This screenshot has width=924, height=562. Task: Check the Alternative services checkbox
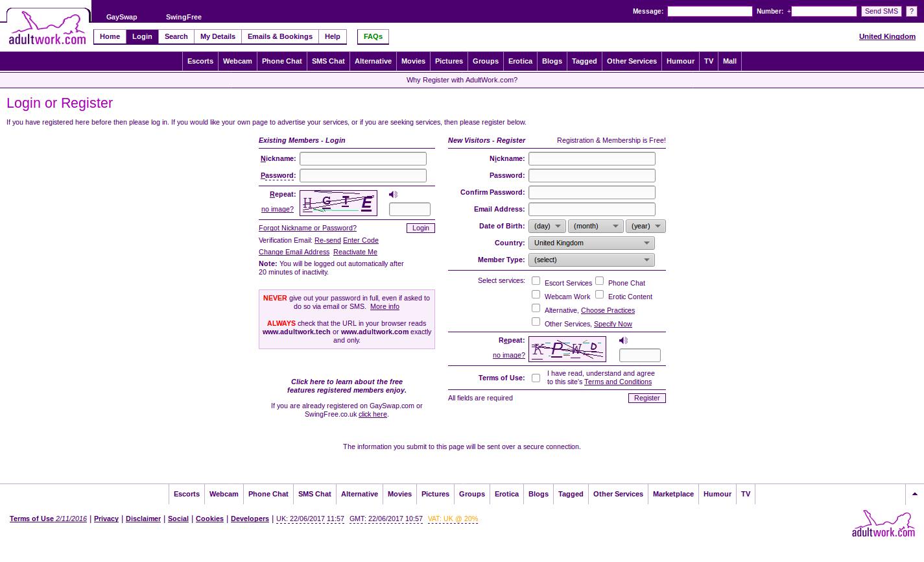click(536, 308)
